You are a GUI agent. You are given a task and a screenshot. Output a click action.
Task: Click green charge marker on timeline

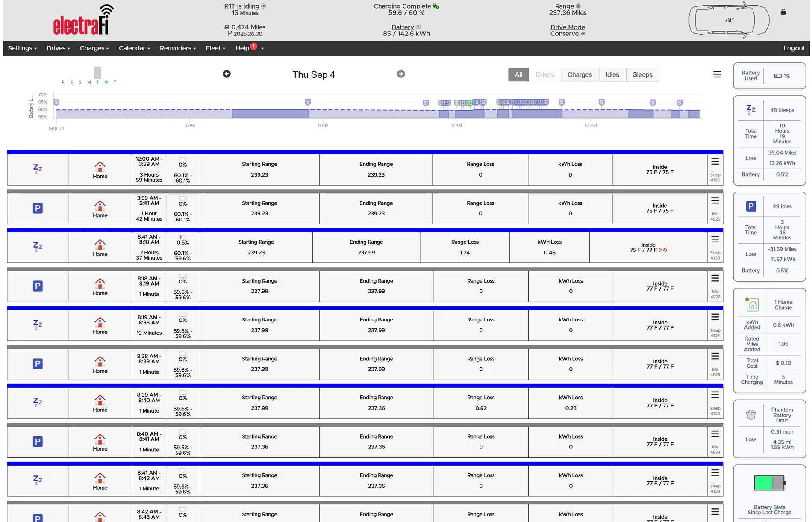click(x=470, y=103)
